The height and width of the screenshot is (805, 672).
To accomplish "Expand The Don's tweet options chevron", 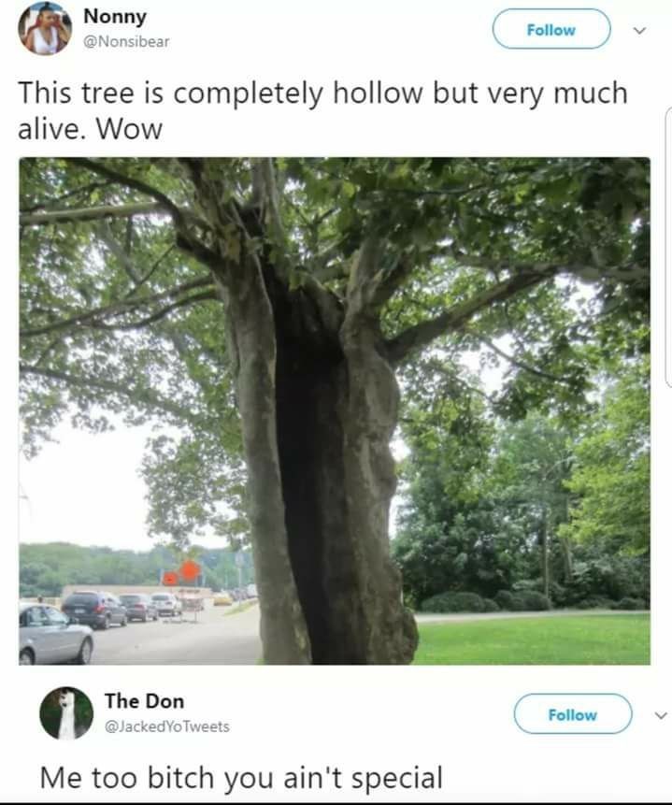I will pos(661,714).
